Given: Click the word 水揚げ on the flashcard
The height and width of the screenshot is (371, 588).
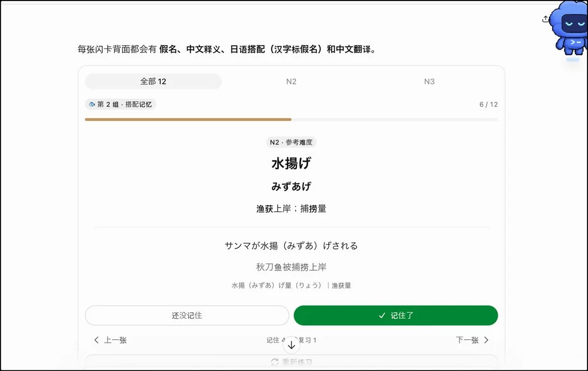Looking at the screenshot, I should [291, 163].
